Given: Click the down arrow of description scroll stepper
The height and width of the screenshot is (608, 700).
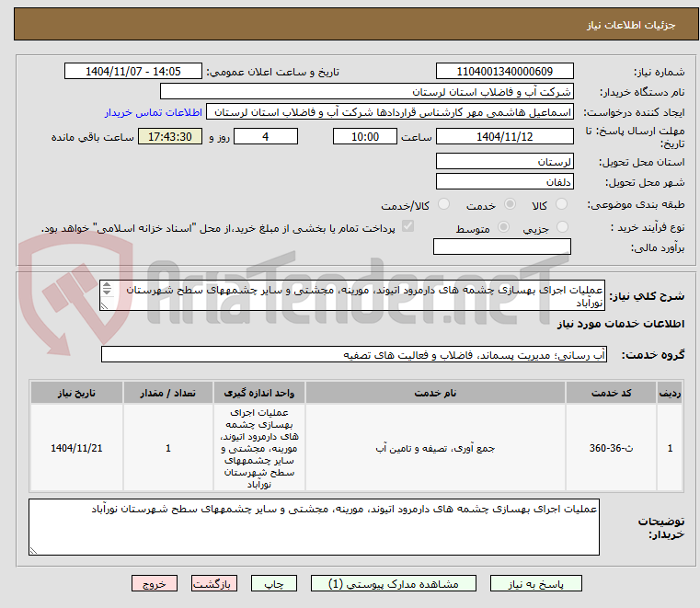Looking at the screenshot, I should click(107, 293).
